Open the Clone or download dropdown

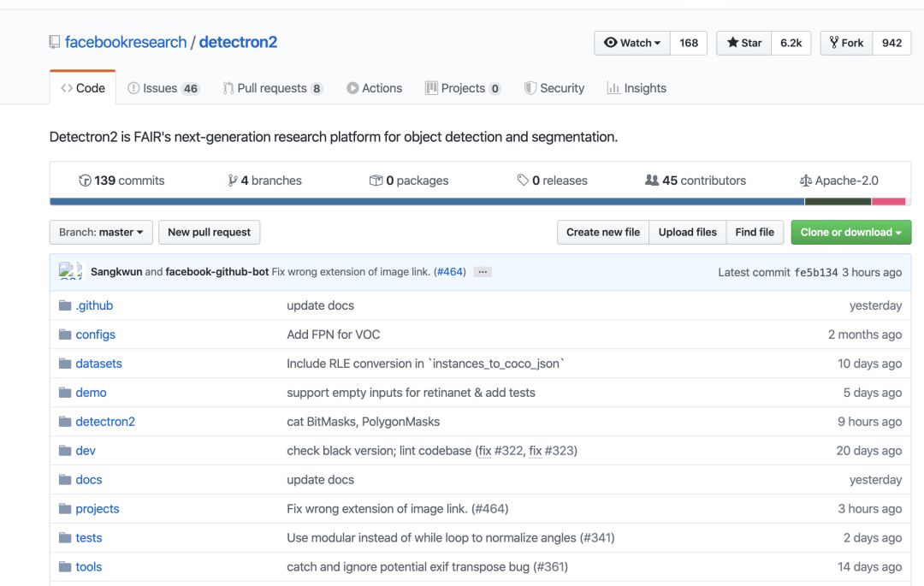[x=851, y=232]
